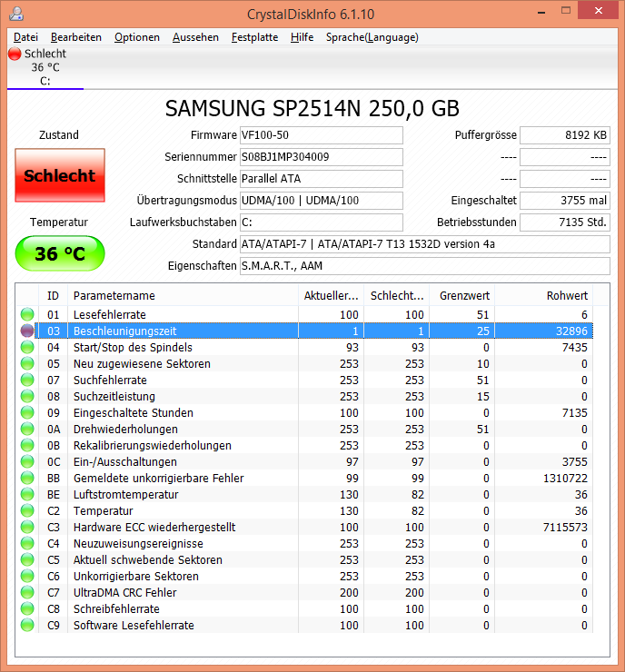625x672 pixels.
Task: Select the Lesefehlerrate row name
Action: pos(110,314)
